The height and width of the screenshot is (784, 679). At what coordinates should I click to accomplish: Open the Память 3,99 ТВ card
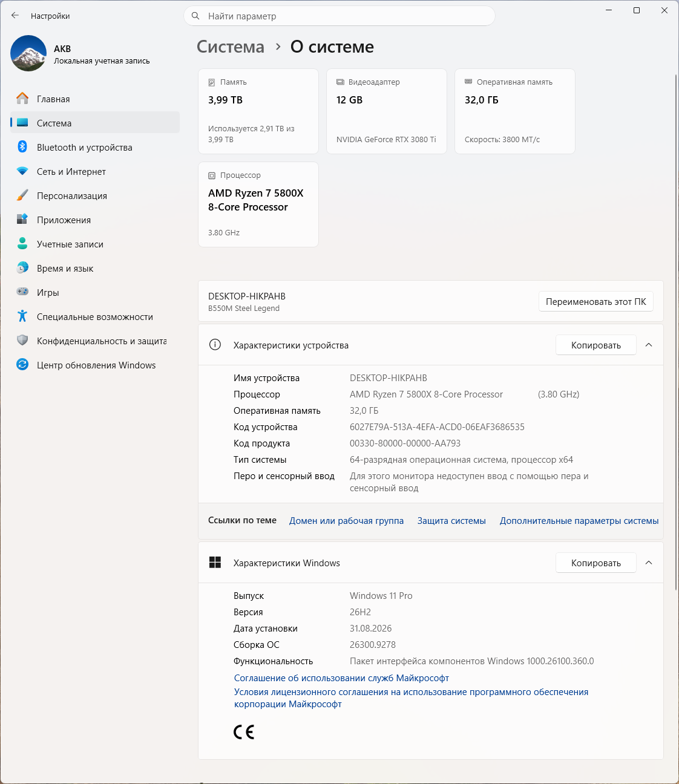[258, 111]
